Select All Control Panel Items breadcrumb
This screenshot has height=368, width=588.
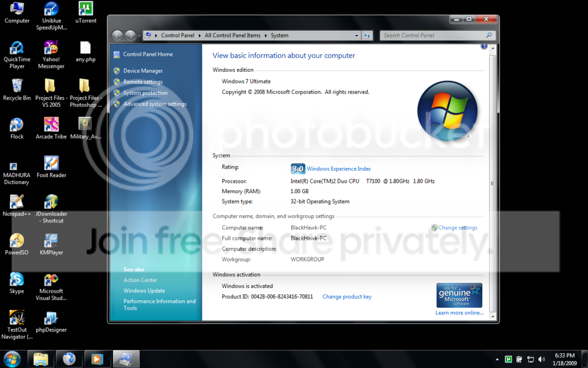coord(233,35)
